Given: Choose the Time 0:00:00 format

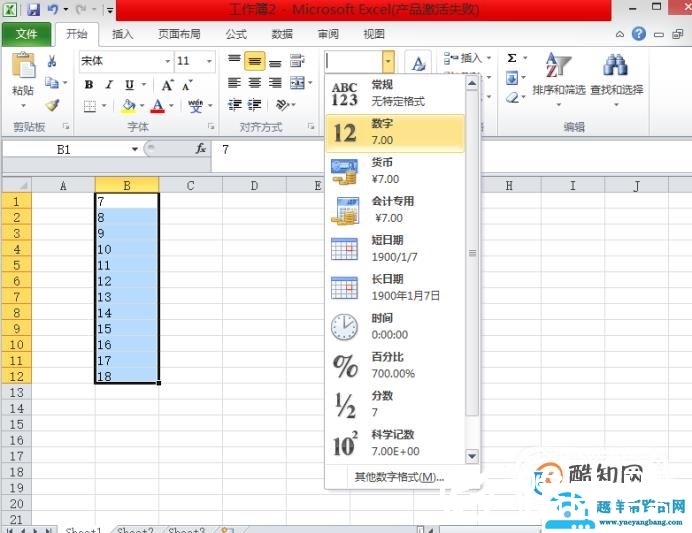Looking at the screenshot, I should tap(395, 327).
